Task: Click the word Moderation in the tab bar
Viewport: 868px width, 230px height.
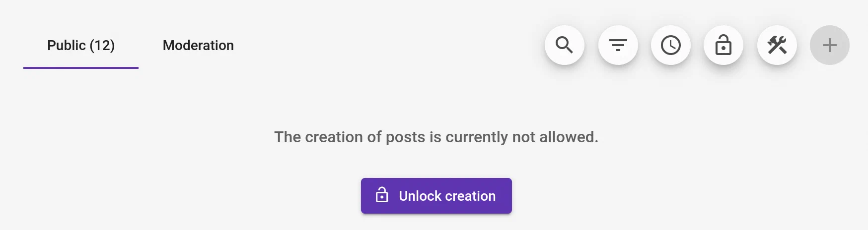Action: point(198,46)
